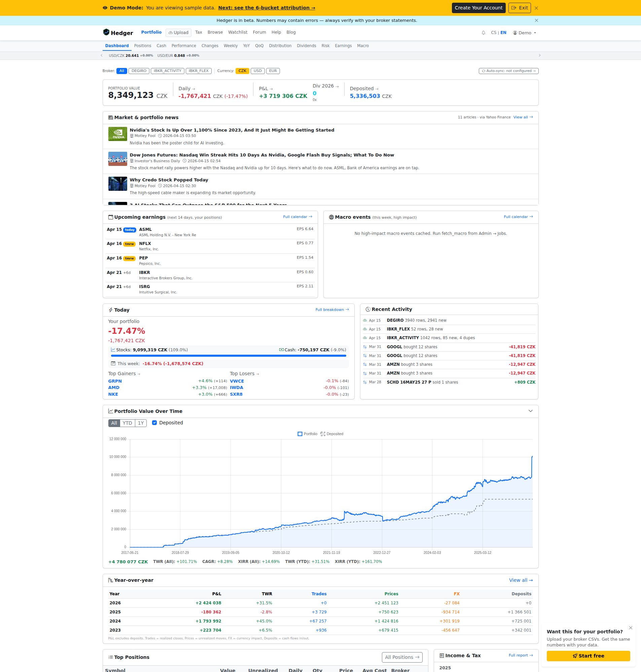Click SCHD 16MAY25 trade arrows icon
Viewport: 641px width, 672px height.
tap(365, 382)
